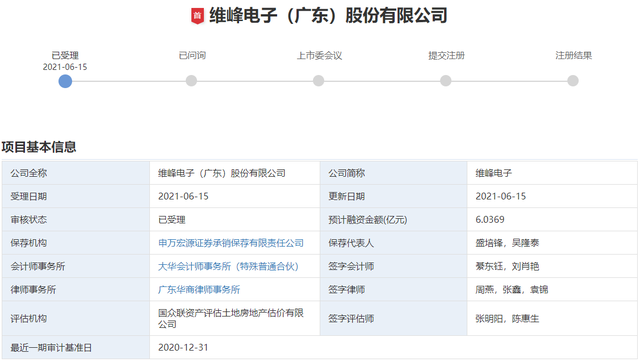Select the blue 已受理 progress stage dot

pos(65,81)
